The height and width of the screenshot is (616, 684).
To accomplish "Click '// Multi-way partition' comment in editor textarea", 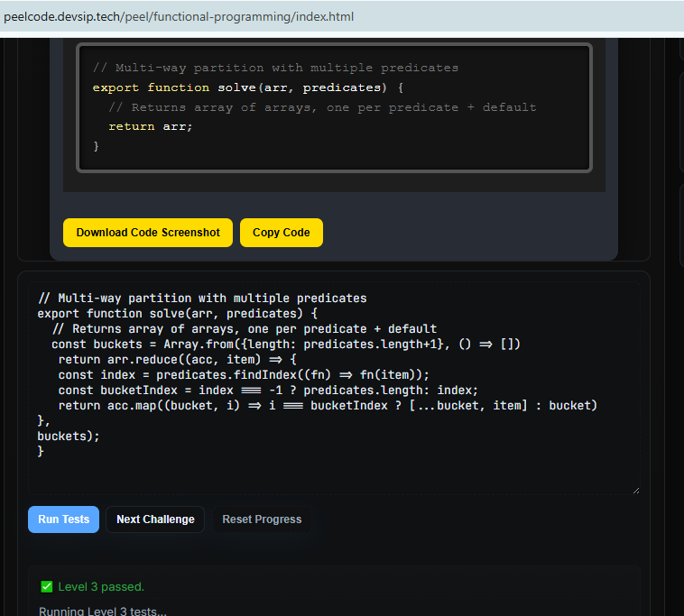I will (x=202, y=299).
